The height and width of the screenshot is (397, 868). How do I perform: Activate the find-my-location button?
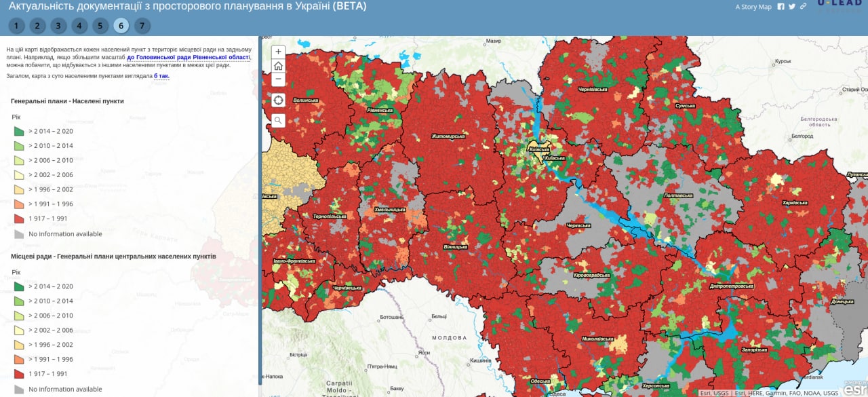pos(278,100)
